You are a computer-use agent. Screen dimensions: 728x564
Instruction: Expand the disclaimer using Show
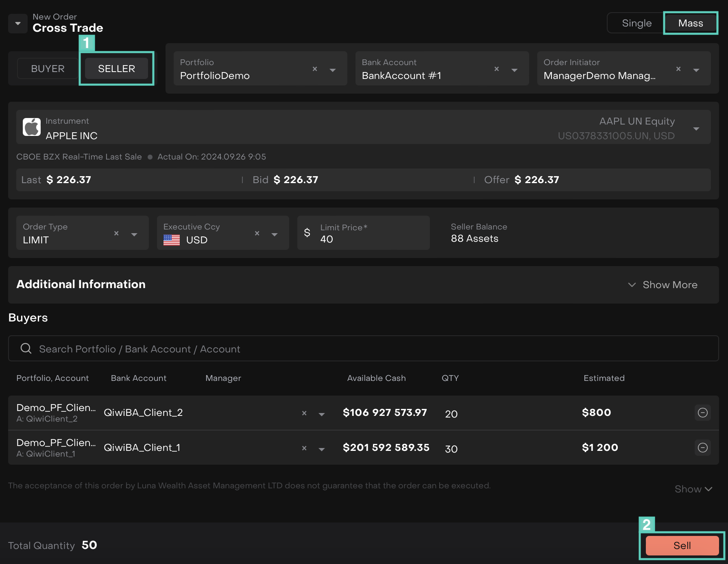693,489
